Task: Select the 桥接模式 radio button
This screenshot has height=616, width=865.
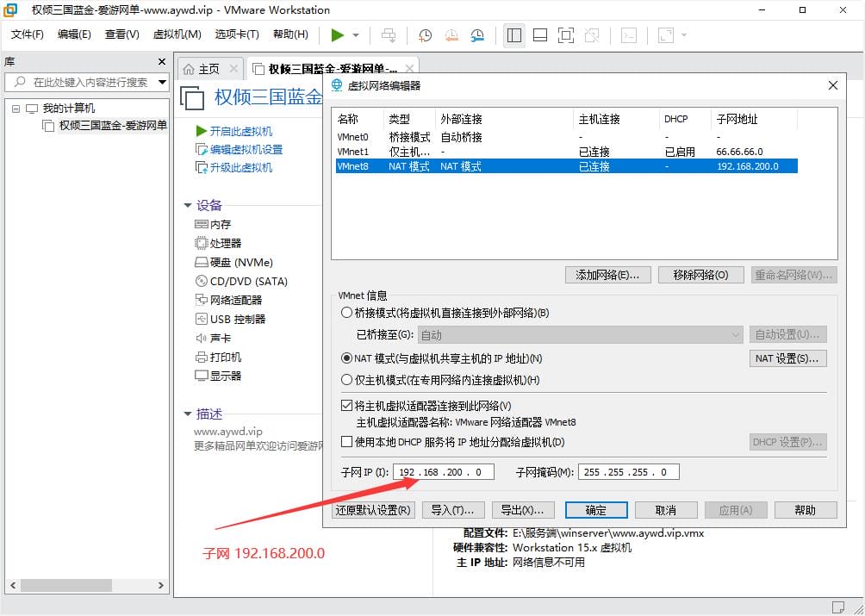Action: coord(347,313)
